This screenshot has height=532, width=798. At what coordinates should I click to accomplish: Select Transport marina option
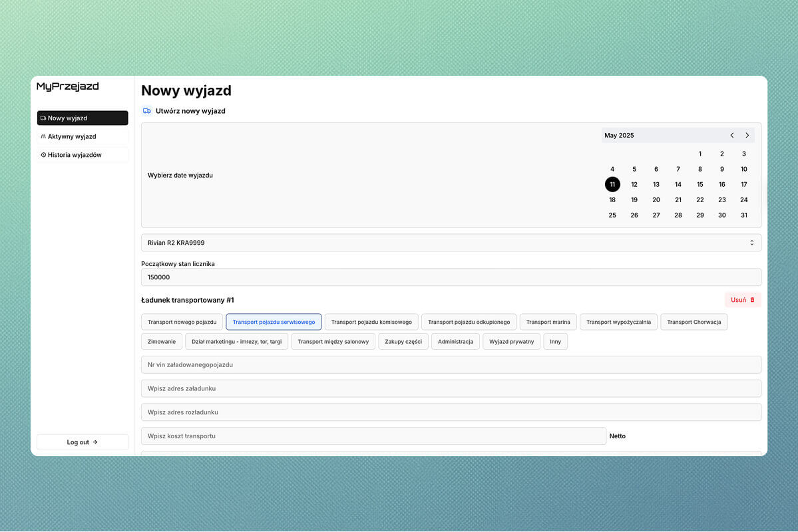[548, 322]
